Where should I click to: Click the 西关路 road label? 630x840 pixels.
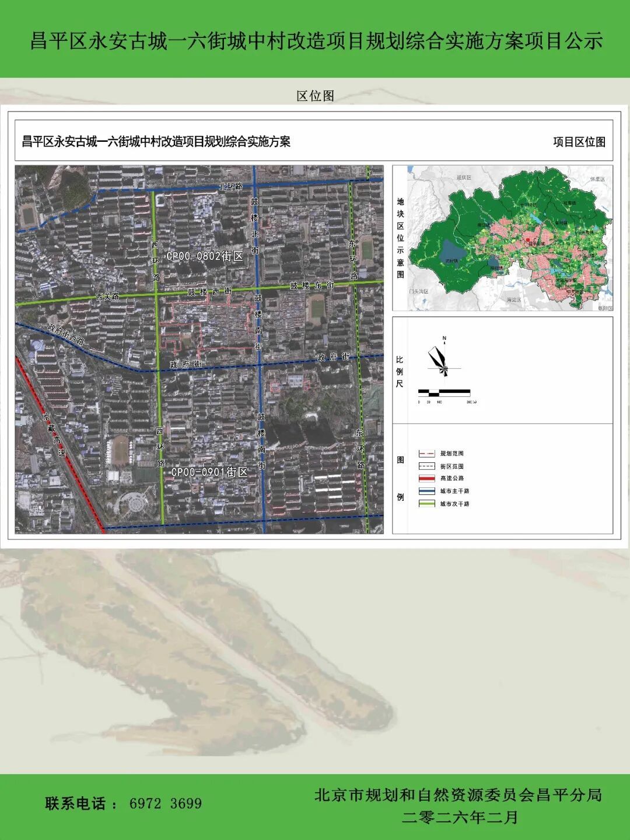pyautogui.click(x=107, y=297)
